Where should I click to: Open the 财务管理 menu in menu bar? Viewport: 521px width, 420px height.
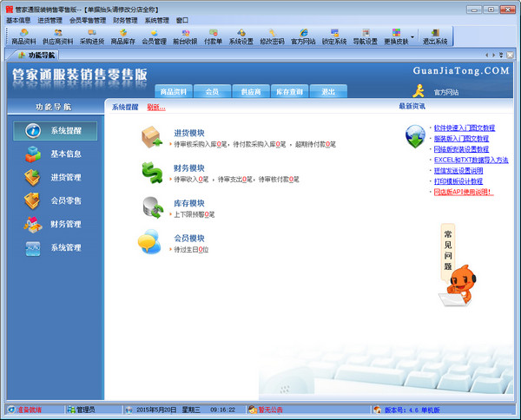click(125, 19)
